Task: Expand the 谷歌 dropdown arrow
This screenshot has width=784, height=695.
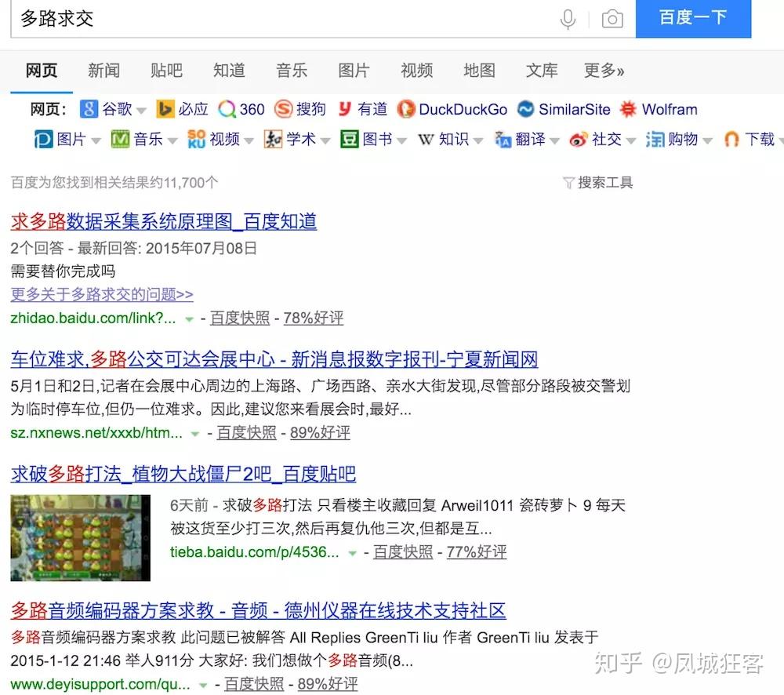Action: 141,110
